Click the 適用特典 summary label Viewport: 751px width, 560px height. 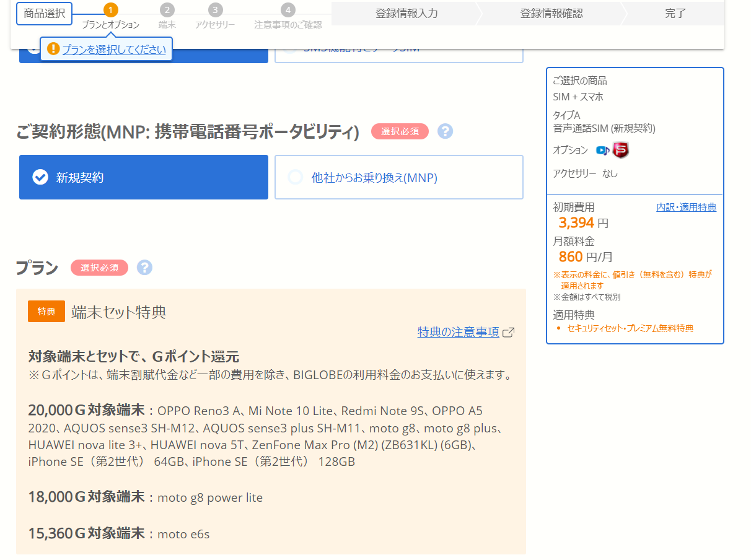coord(573,314)
